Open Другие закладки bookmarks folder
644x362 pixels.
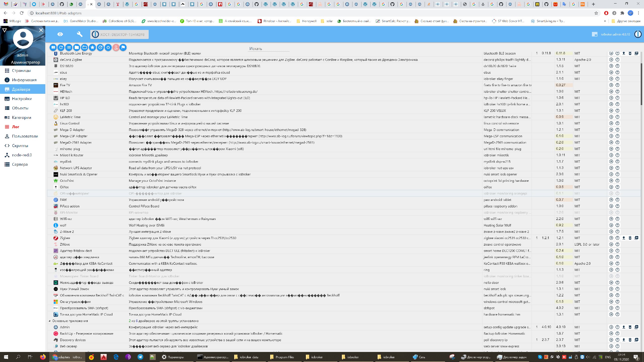[626, 21]
